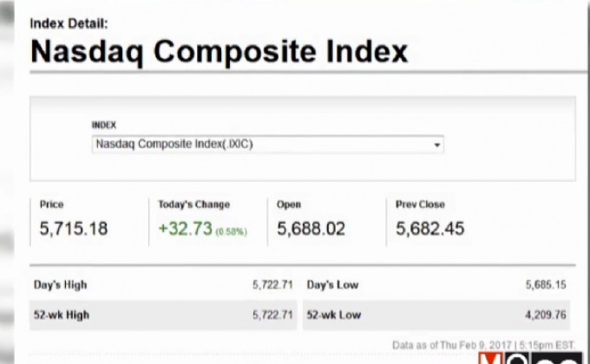Click the INDEX field label
Screen dimensions: 590x364
(x=104, y=125)
